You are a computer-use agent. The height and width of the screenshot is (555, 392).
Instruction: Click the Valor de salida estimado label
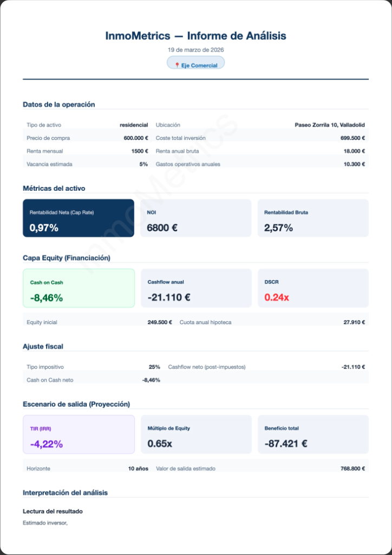[x=186, y=469]
